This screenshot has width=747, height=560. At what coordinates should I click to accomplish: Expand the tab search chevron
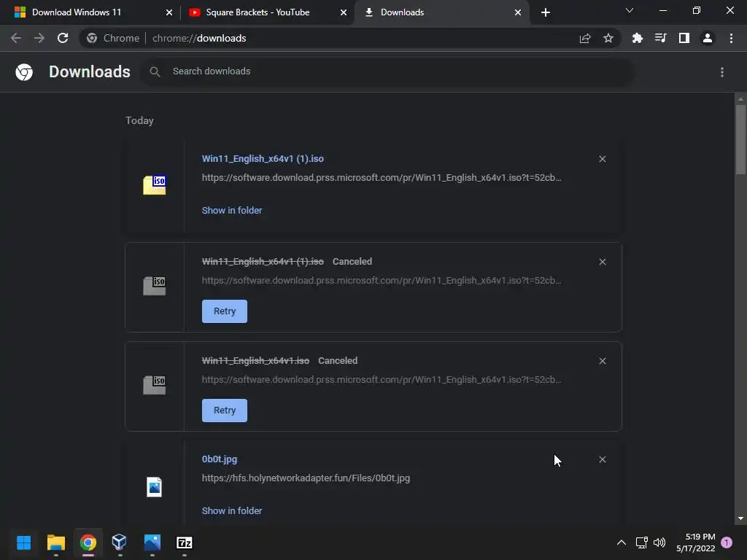point(630,10)
